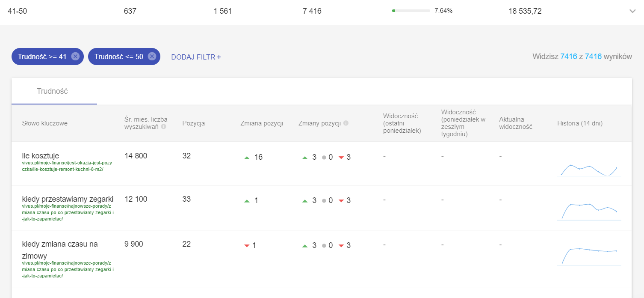The height and width of the screenshot is (298, 644).
Task: Click the first blue '7416' results count
Action: click(569, 57)
